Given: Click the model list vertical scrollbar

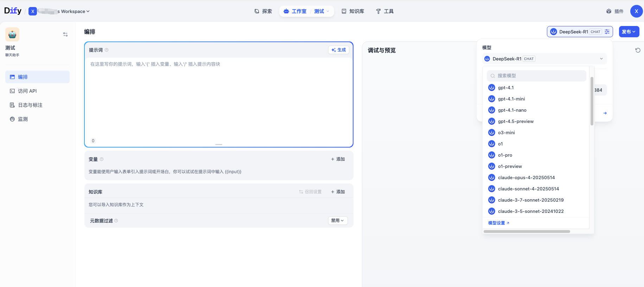Looking at the screenshot, I should pos(592,101).
